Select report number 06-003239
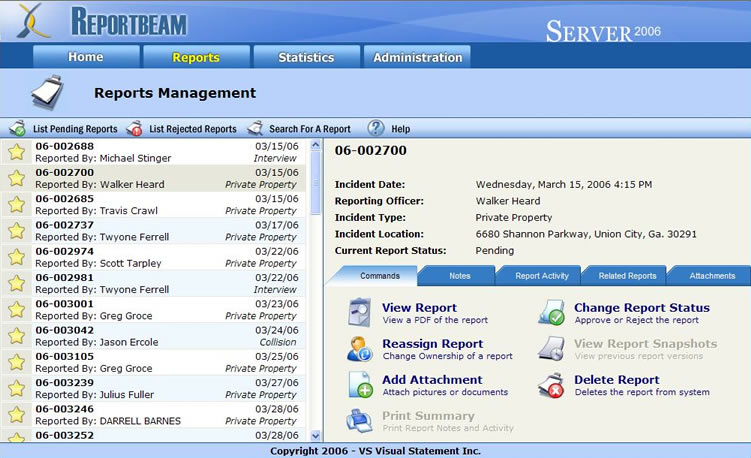This screenshot has width=751, height=458. click(x=65, y=383)
